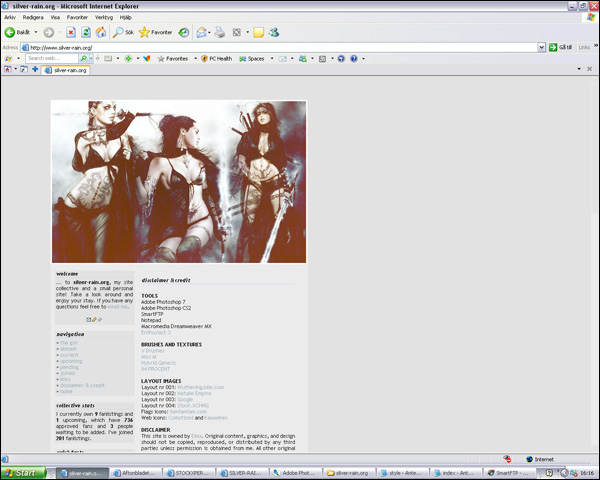Click the grey Forward arrow button
Screen dimensions: 600x480
click(49, 33)
